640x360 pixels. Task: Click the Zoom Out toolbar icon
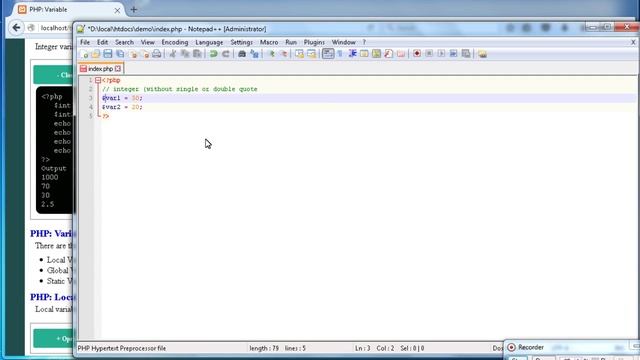click(283, 54)
